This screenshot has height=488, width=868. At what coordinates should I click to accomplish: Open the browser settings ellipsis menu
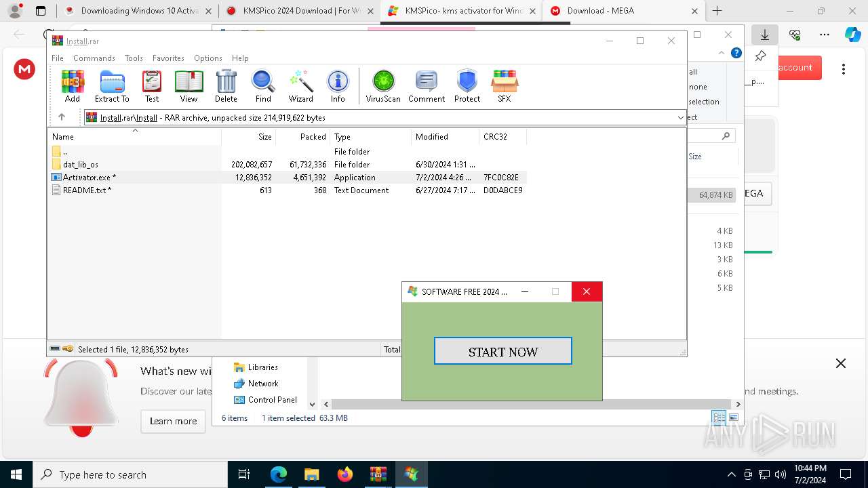[x=825, y=35]
